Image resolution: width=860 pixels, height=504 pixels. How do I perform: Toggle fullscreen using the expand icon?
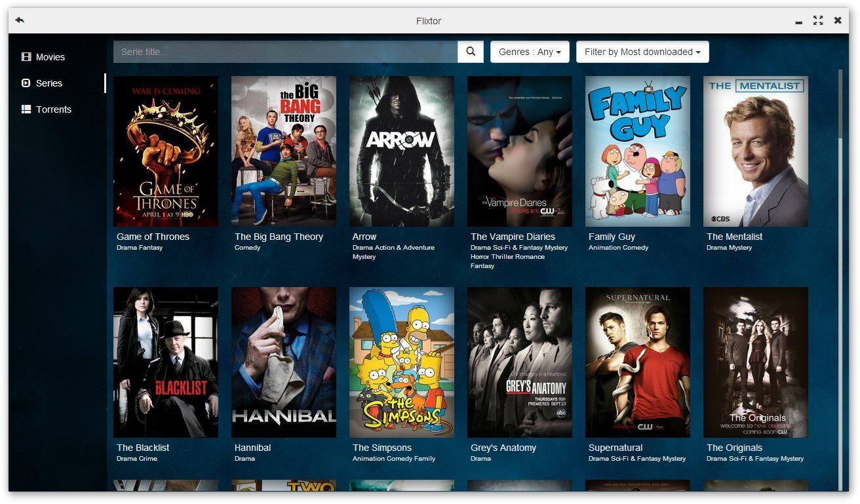[x=817, y=20]
